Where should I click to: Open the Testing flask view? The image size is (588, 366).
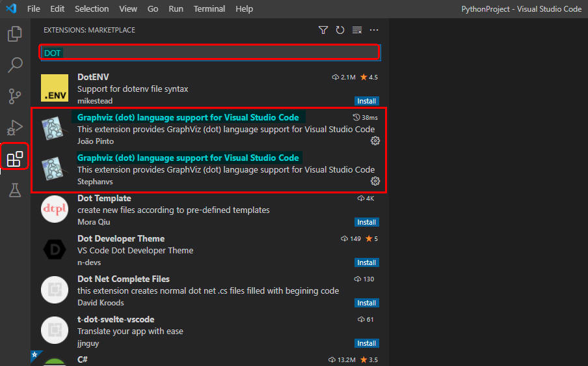(x=14, y=190)
